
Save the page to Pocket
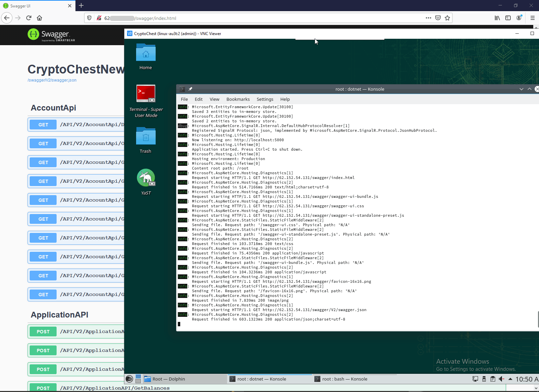pyautogui.click(x=438, y=18)
